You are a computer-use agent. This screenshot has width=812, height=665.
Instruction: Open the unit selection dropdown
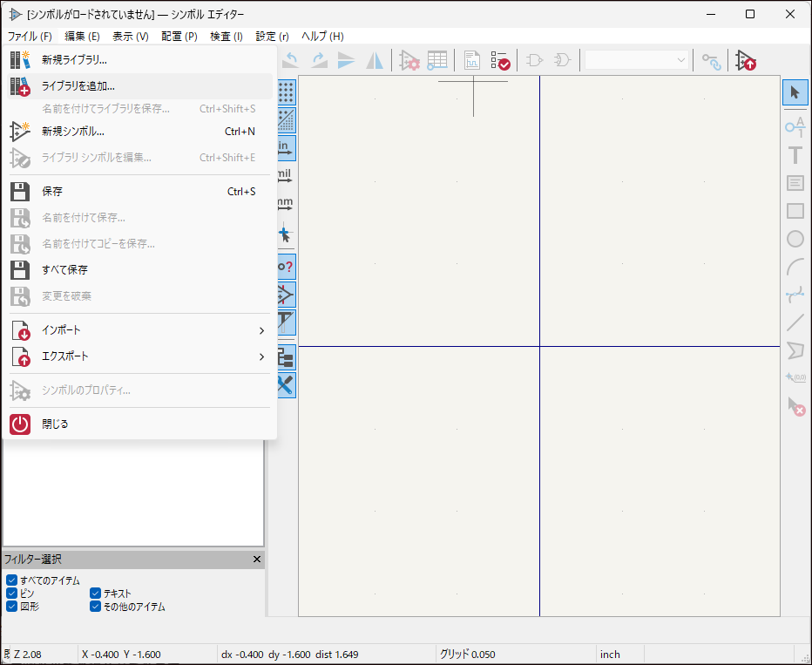point(637,60)
